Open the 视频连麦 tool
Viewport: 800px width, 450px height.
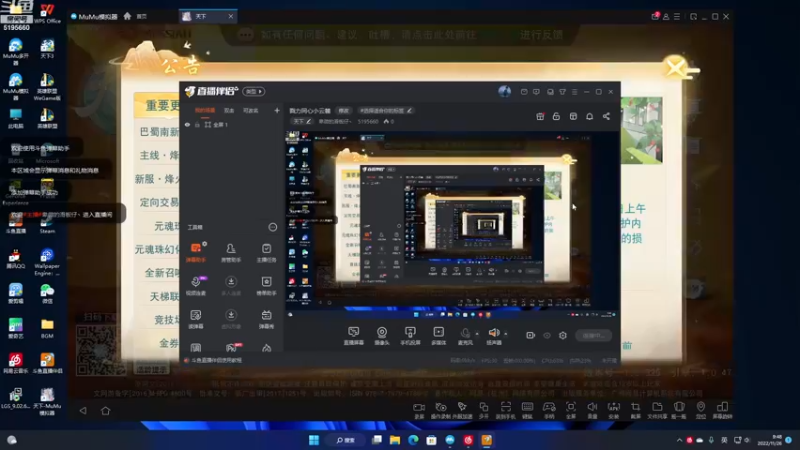[196, 285]
